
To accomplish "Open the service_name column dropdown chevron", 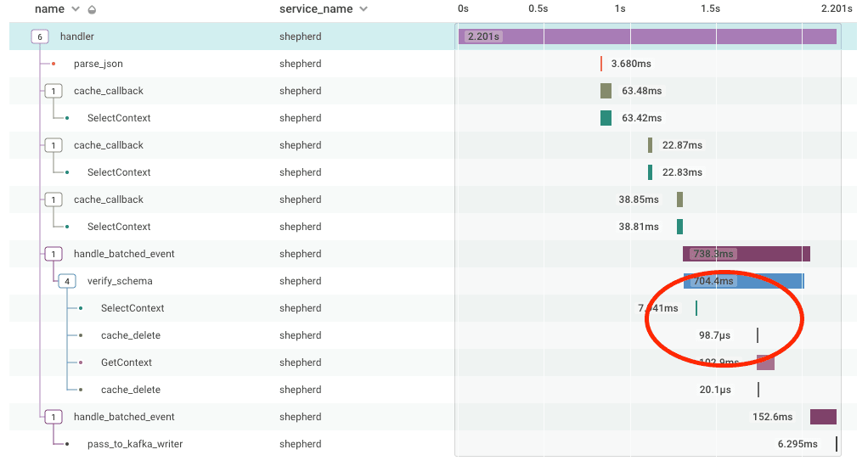I will pos(364,9).
